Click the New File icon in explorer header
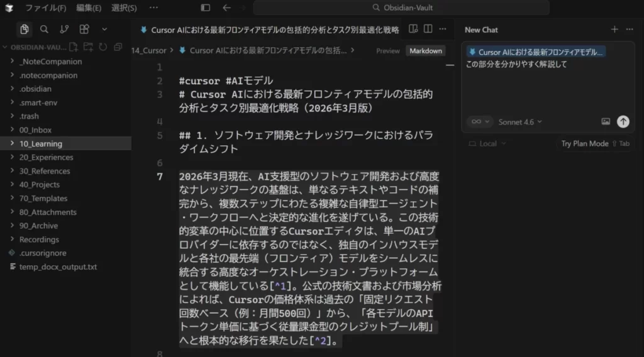Screen dimensions: 644x357 74,47
